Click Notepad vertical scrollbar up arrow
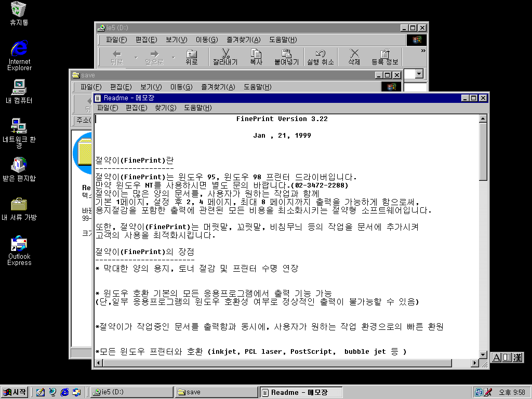 click(x=483, y=118)
